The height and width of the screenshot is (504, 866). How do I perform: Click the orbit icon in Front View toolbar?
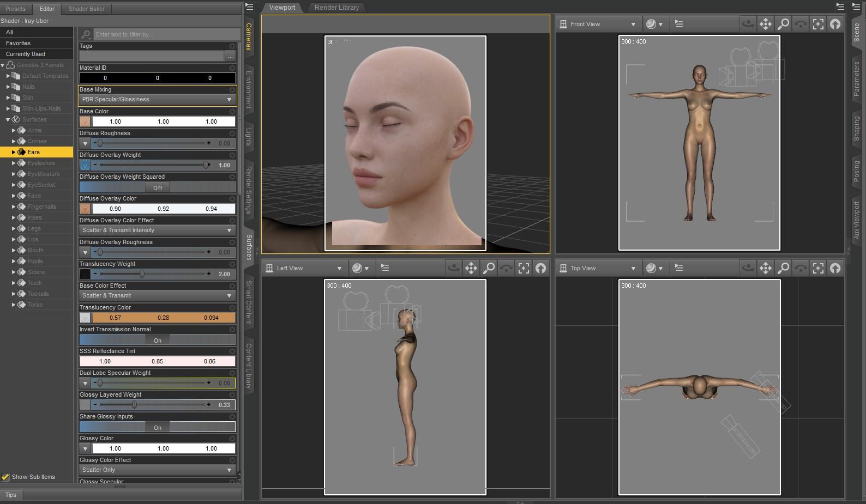(748, 24)
